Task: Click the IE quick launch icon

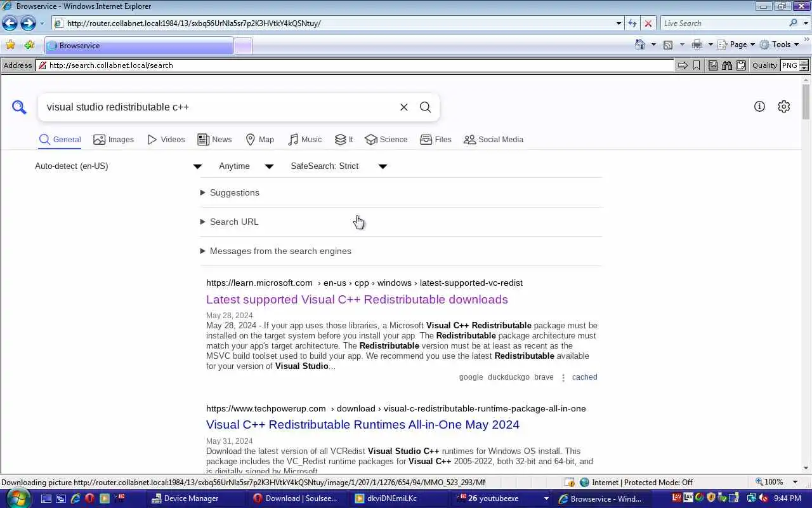Action: tap(75, 498)
